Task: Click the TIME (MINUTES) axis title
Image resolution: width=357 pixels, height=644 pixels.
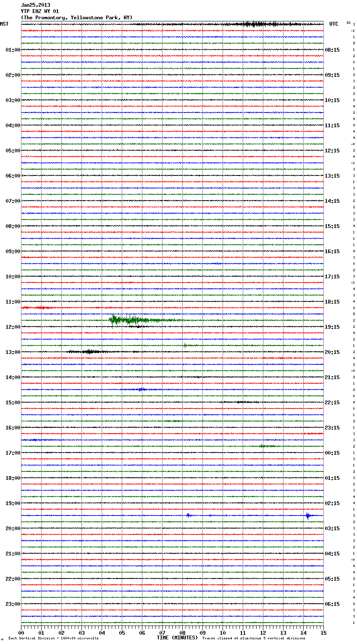Action: tap(177, 638)
